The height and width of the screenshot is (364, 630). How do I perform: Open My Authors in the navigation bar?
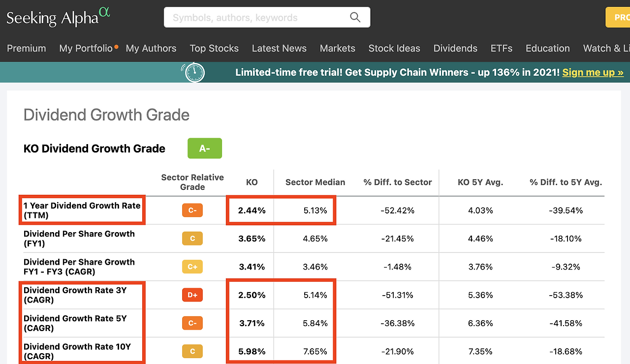(x=151, y=48)
